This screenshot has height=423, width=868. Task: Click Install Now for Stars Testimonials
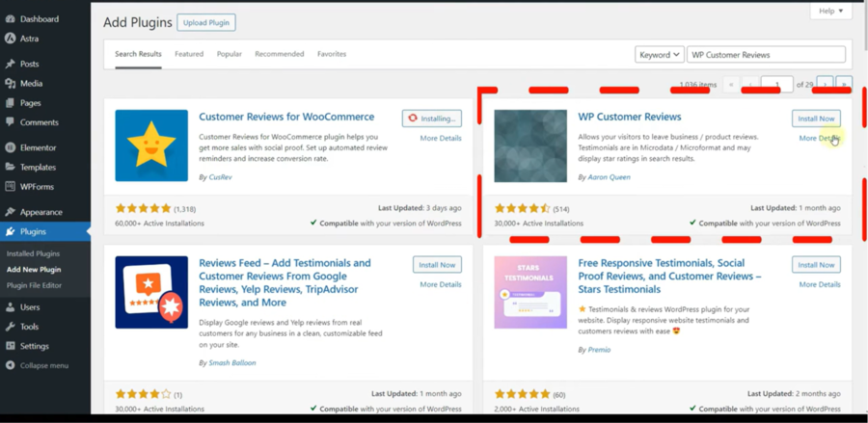tap(816, 265)
